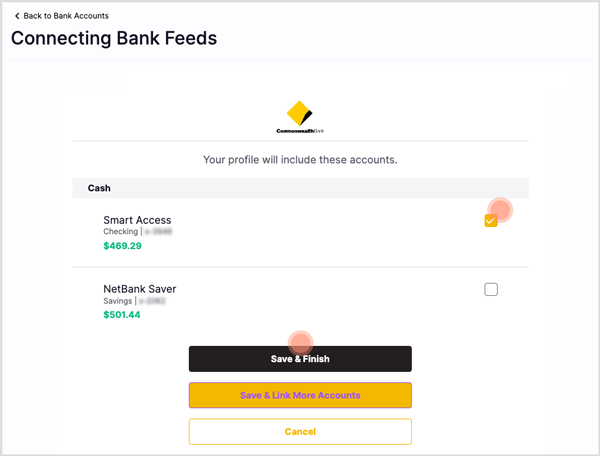Uncheck the Smart Access checkbox
The width and height of the screenshot is (600, 456).
[491, 221]
